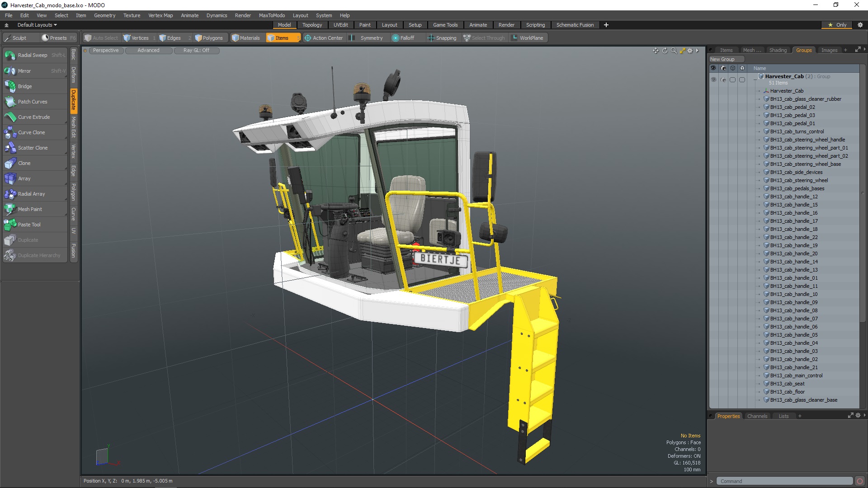Choose the Bridge tool

(25, 86)
